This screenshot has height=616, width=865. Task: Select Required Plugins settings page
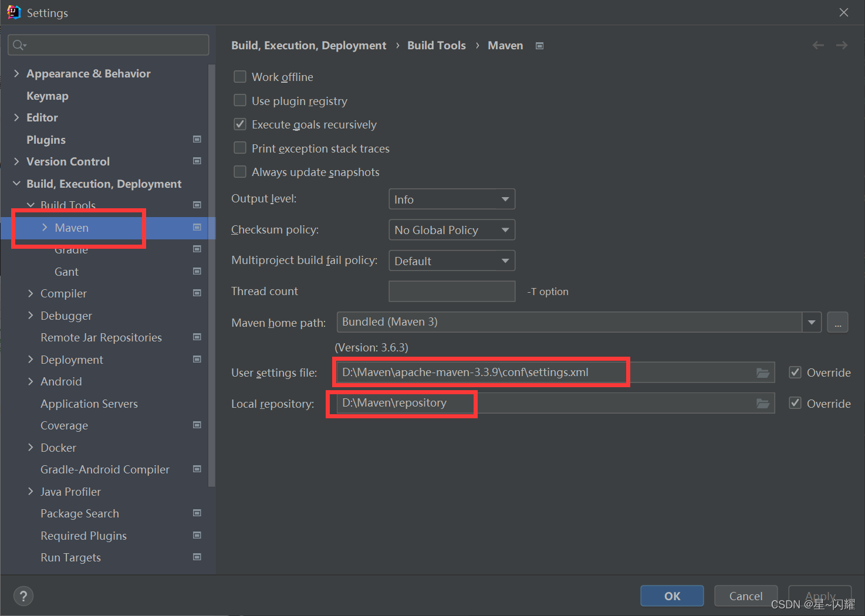click(x=83, y=536)
